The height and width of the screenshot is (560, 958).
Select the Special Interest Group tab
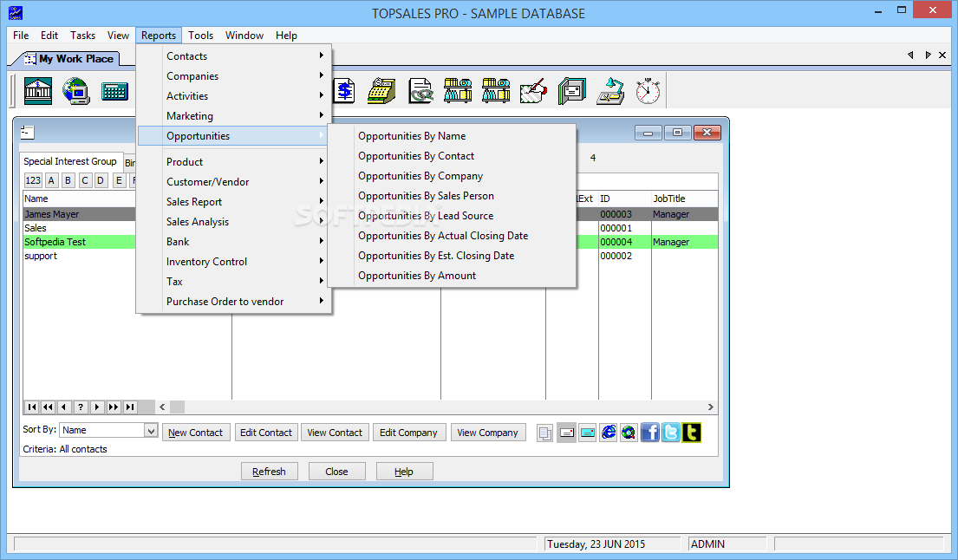pyautogui.click(x=70, y=161)
